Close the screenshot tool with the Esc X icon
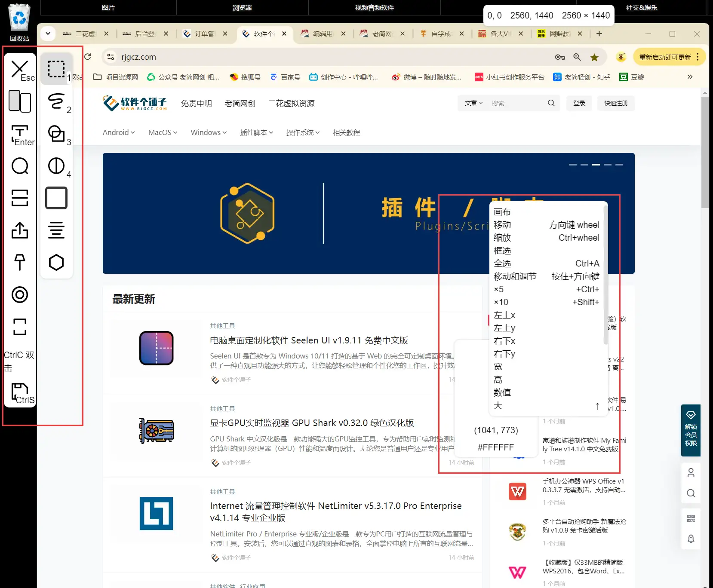This screenshot has height=588, width=713. (20, 70)
